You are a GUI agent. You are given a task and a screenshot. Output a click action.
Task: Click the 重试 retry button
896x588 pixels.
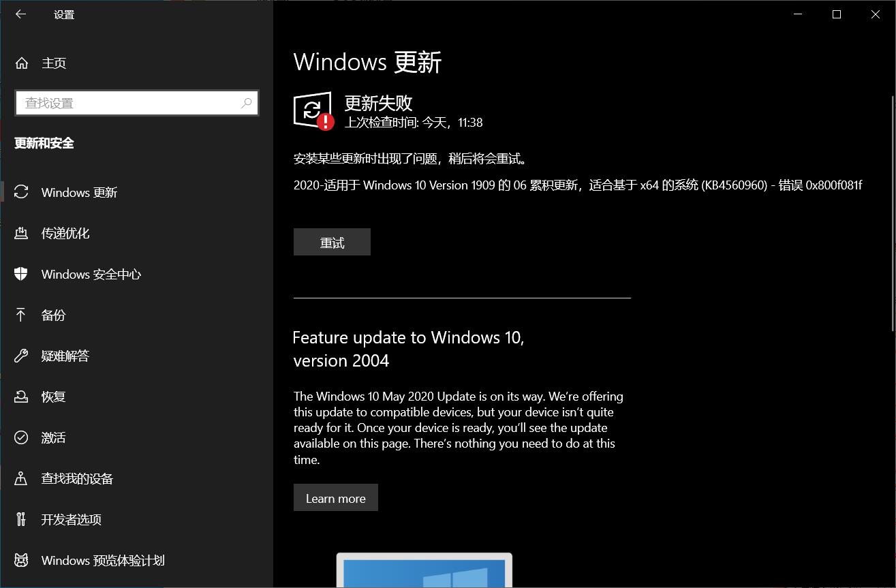(x=332, y=242)
